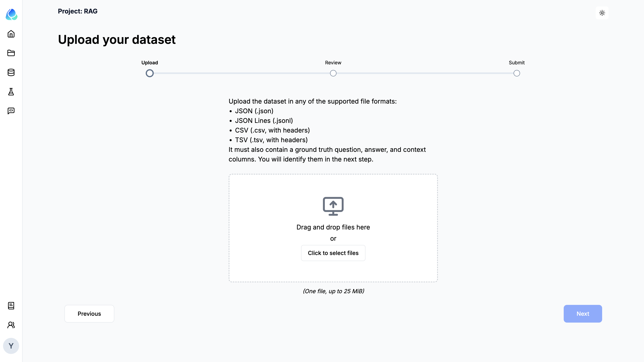Click the settings gear icon
This screenshot has width=644, height=362.
pos(602,13)
